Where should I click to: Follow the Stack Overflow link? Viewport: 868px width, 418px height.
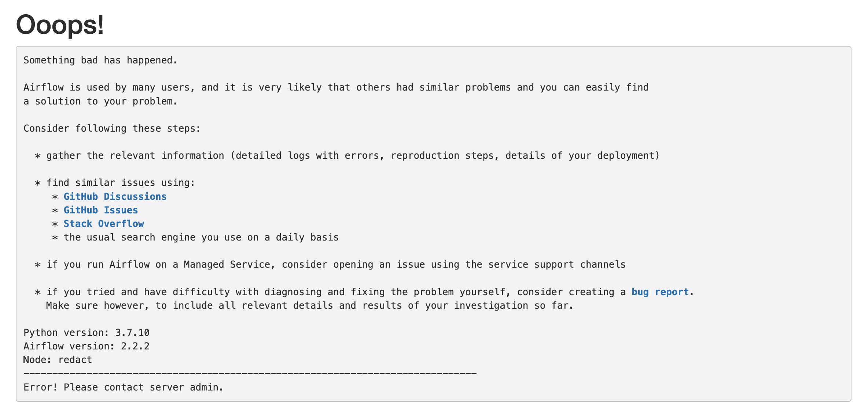point(104,224)
